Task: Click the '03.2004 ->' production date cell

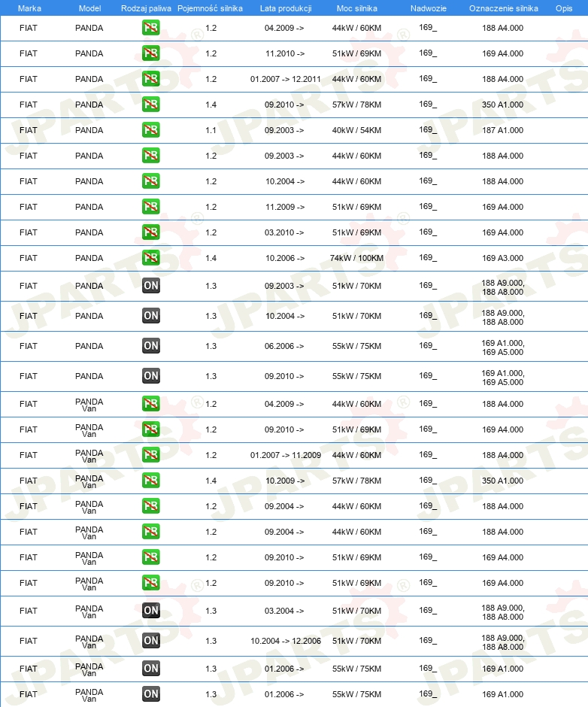Action: click(x=284, y=611)
